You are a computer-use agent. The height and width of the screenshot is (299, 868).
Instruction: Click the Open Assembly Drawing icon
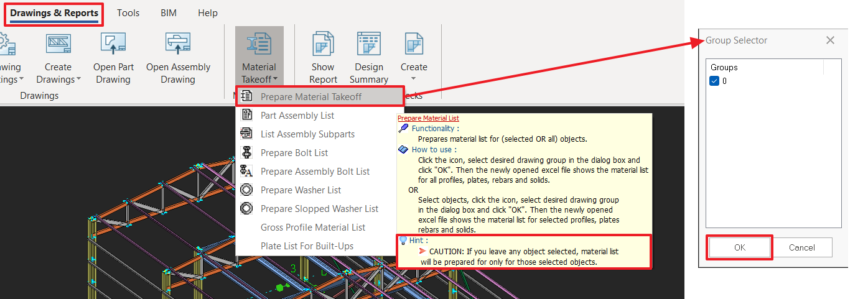(x=178, y=44)
